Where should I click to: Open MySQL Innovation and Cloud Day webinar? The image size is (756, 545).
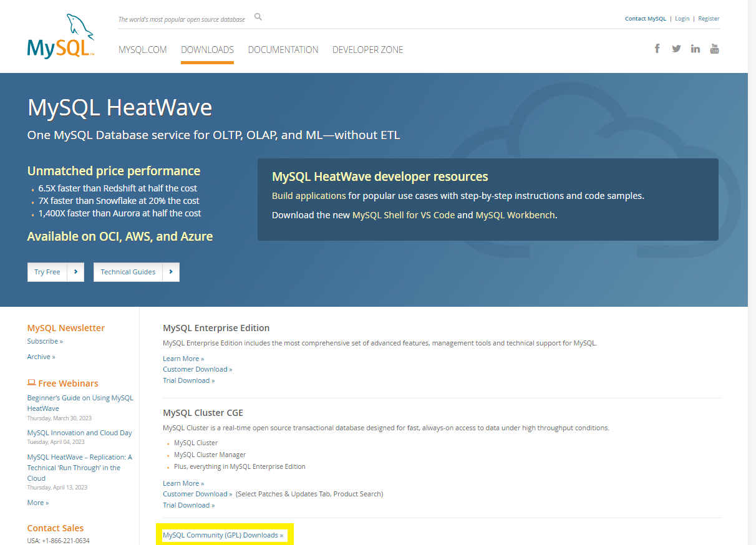(x=79, y=433)
